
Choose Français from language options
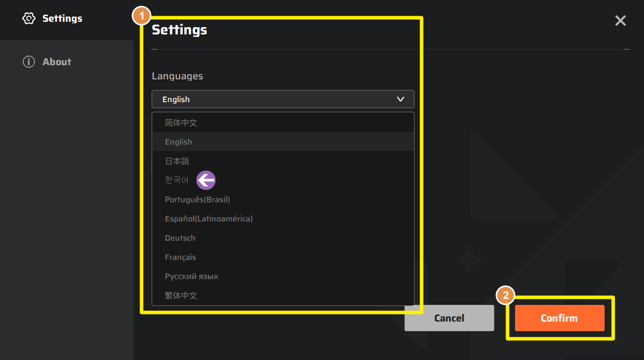(x=180, y=257)
